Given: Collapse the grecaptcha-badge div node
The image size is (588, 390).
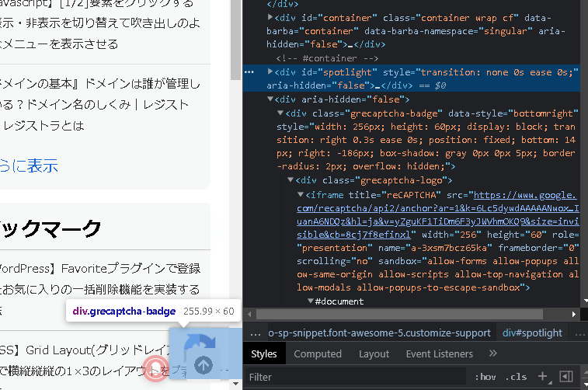Looking at the screenshot, I should (280, 113).
